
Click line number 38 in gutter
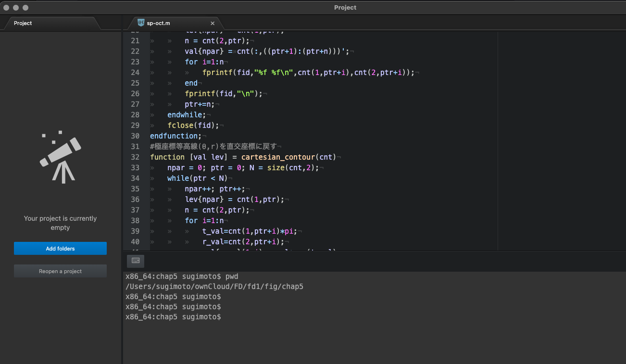pyautogui.click(x=135, y=221)
